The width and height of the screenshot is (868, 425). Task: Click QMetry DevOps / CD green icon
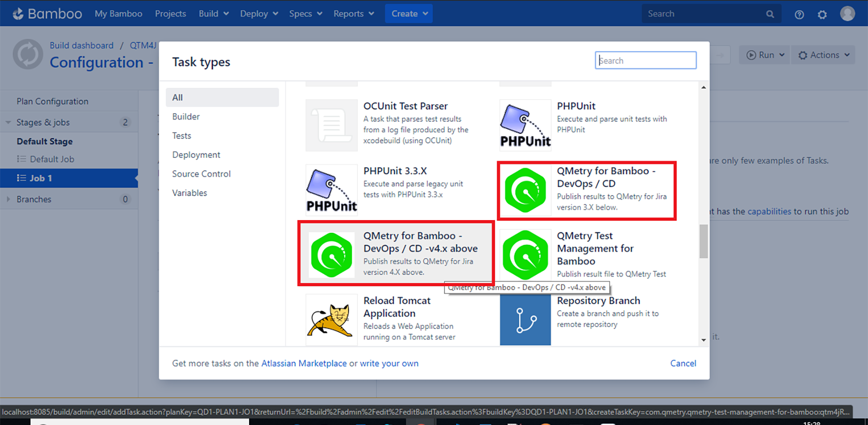(x=525, y=190)
